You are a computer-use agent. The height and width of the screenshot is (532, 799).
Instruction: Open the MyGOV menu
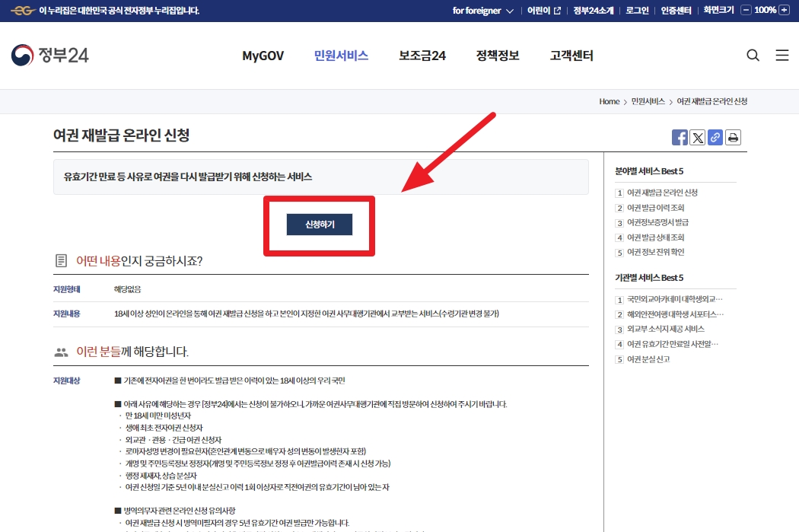click(263, 56)
